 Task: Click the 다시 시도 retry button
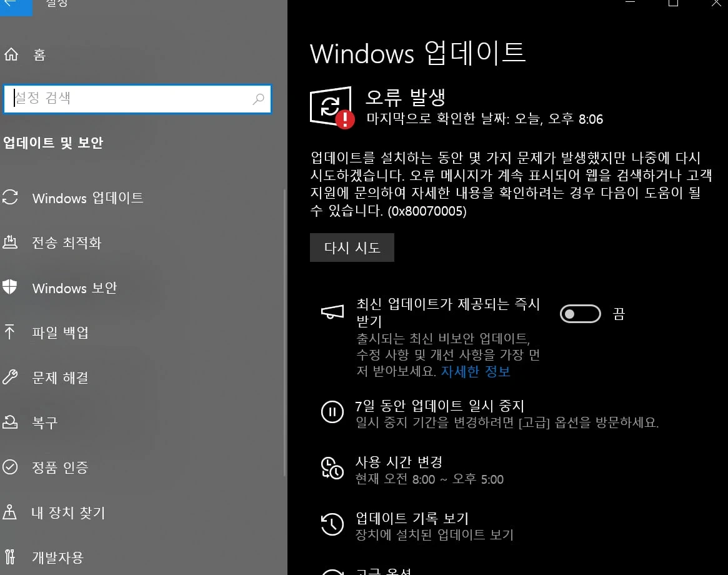point(352,247)
